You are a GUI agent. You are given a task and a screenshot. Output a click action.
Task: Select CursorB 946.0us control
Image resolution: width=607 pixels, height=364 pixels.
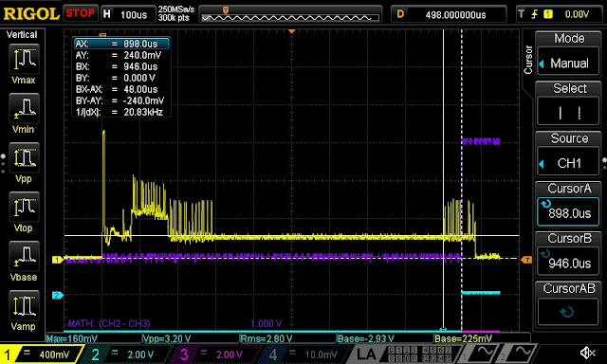pos(567,263)
